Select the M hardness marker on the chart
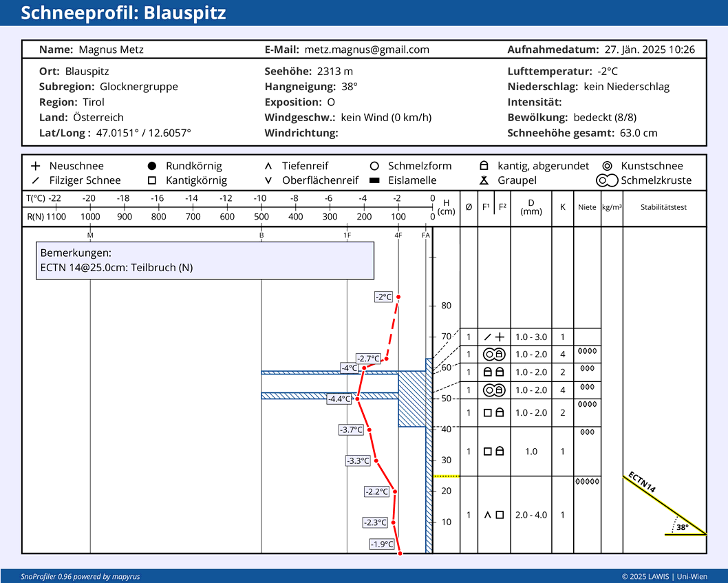 90,235
